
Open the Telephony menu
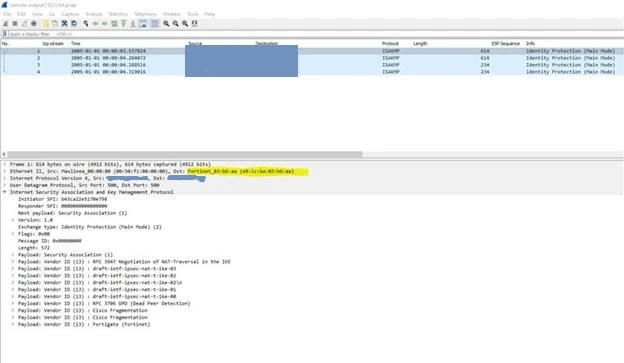click(x=145, y=14)
